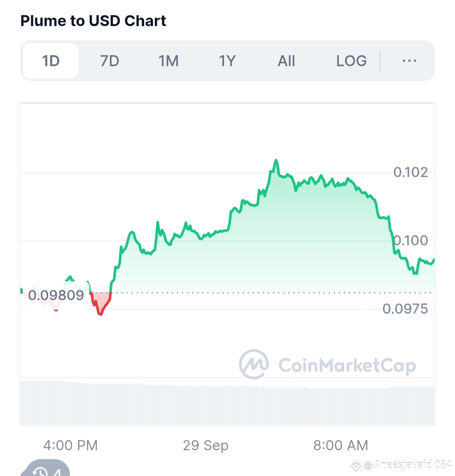Switch chart to 1M range
The image size is (455, 476).
[169, 61]
